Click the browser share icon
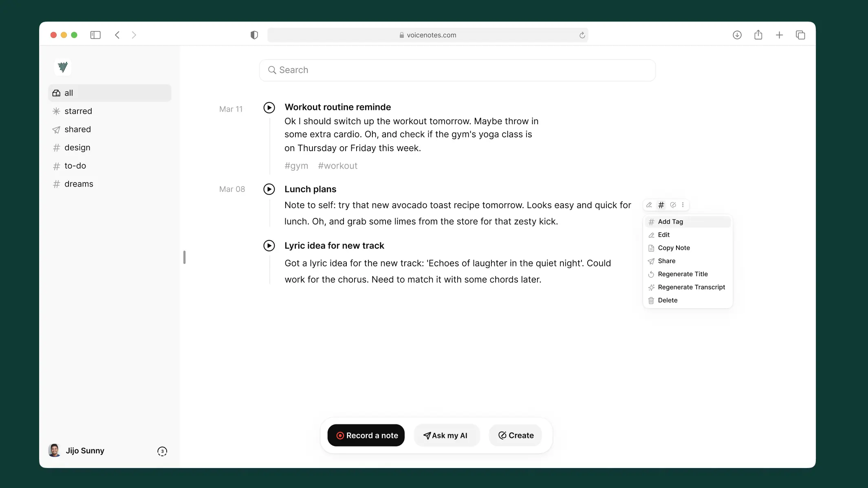This screenshot has width=868, height=488. click(x=758, y=35)
